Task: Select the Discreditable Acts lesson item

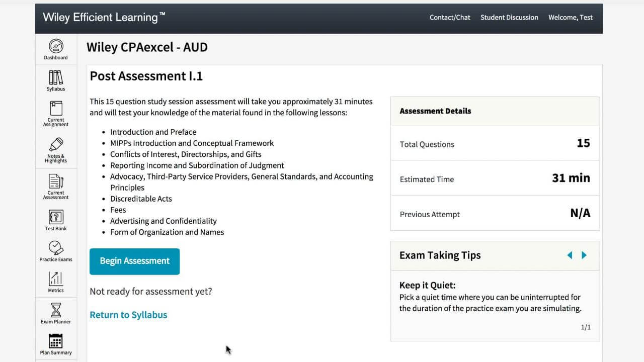Action: coord(141,199)
